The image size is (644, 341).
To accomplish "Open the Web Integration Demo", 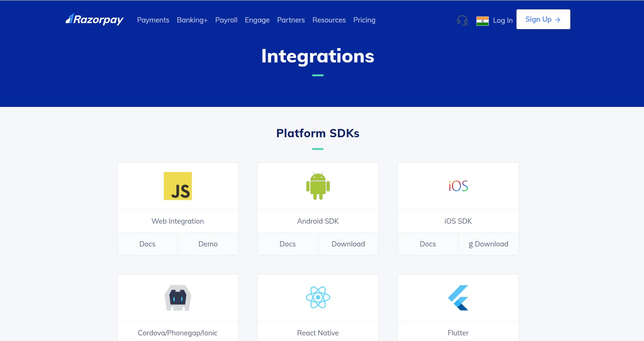I will (208, 244).
